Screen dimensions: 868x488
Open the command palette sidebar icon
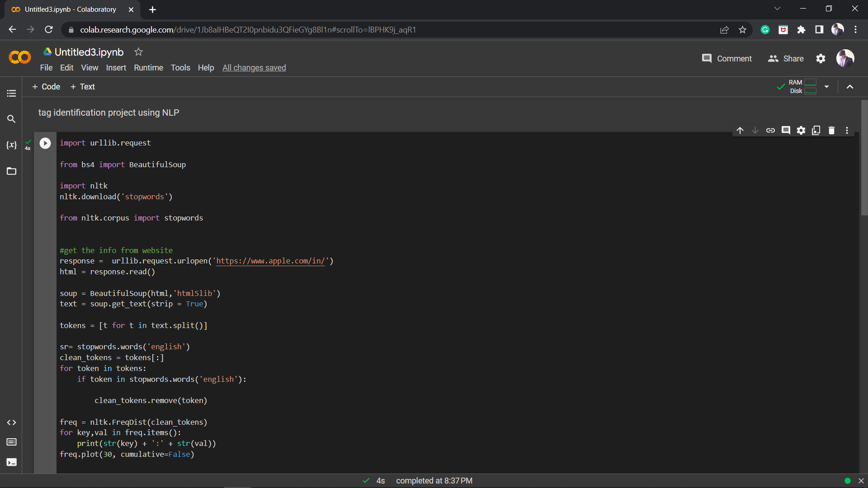[11, 442]
